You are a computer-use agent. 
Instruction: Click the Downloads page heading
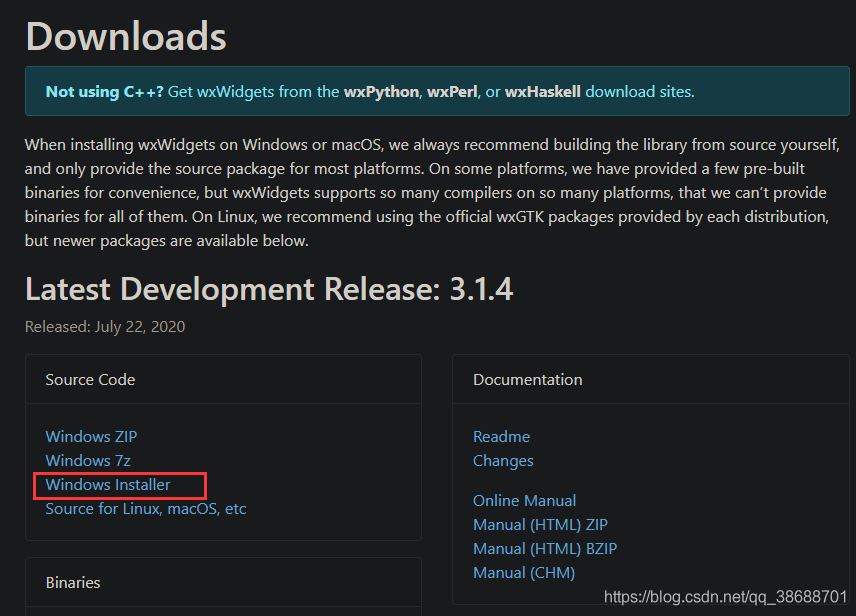pos(126,36)
